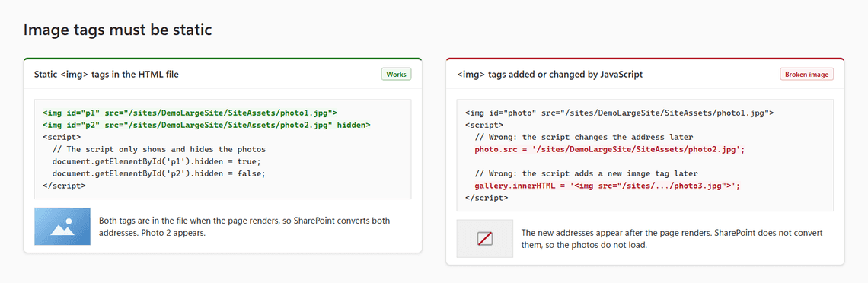The height and width of the screenshot is (283, 868).
Task: Select the heading Image tags must be static
Action: tap(117, 30)
